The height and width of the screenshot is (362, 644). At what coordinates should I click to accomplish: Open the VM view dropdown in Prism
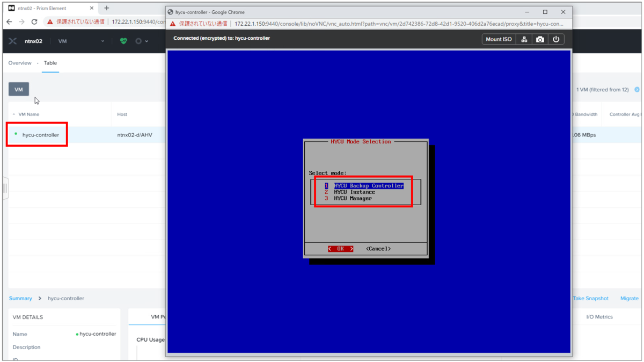tap(81, 41)
